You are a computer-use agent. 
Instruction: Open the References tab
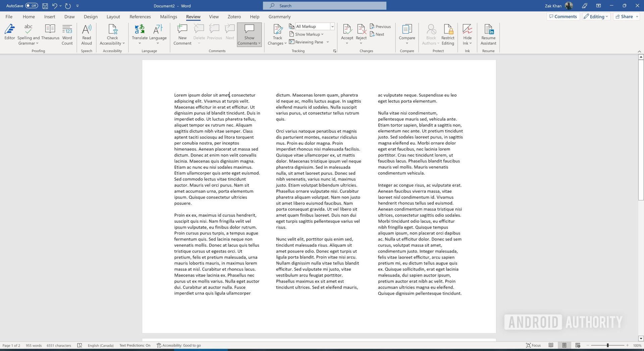(140, 17)
